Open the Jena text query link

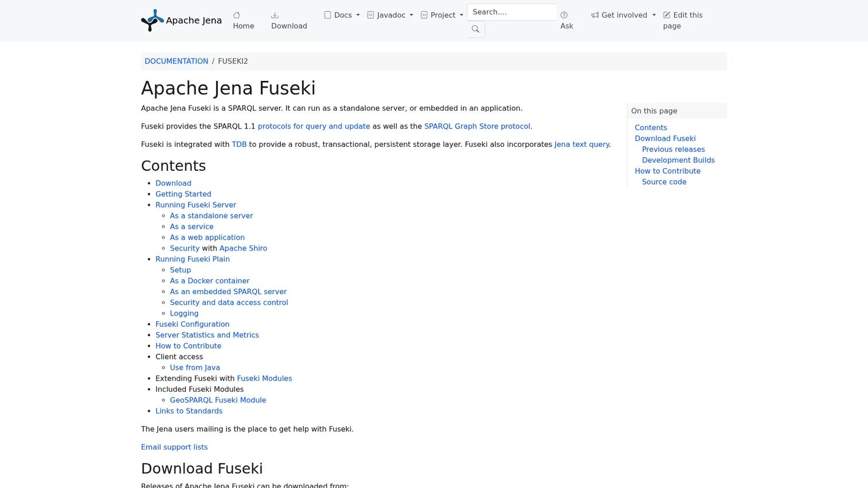pos(581,145)
